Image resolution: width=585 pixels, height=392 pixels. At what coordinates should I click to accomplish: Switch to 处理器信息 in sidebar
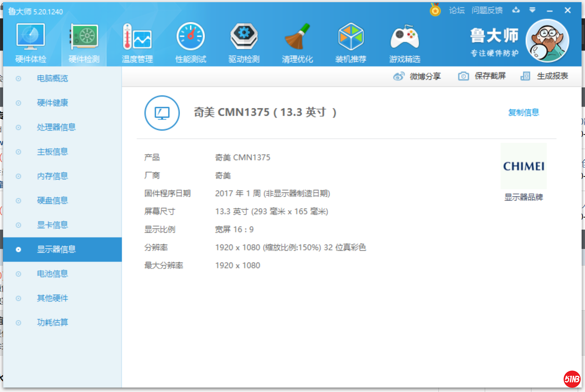[56, 127]
